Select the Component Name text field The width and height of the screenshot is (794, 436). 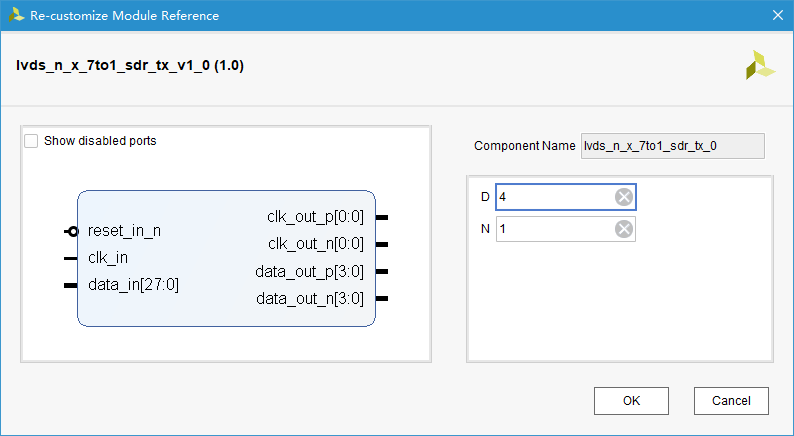click(672, 146)
